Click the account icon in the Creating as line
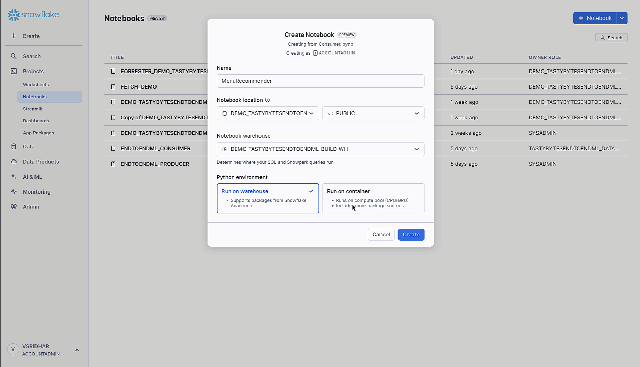The height and width of the screenshot is (367, 640). (x=315, y=53)
